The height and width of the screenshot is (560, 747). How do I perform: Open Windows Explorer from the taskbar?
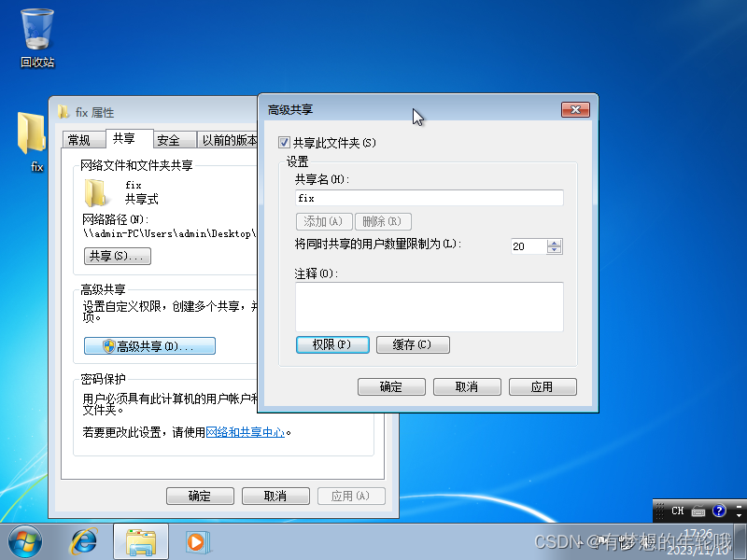point(141,542)
